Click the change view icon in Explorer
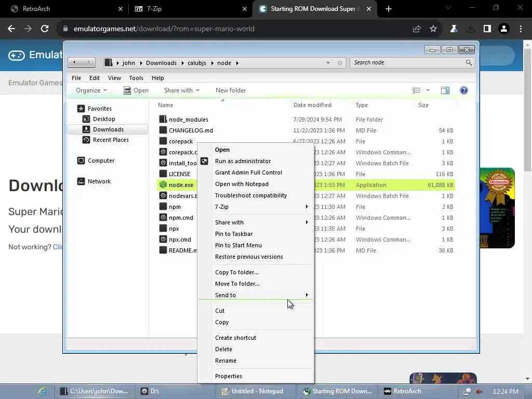Image resolution: width=532 pixels, height=399 pixels. click(416, 90)
